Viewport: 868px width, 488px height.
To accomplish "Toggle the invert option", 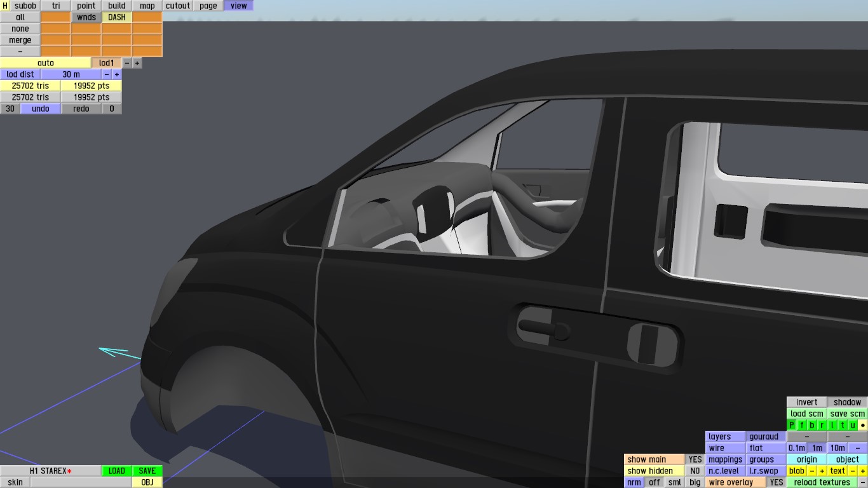I will pos(807,402).
